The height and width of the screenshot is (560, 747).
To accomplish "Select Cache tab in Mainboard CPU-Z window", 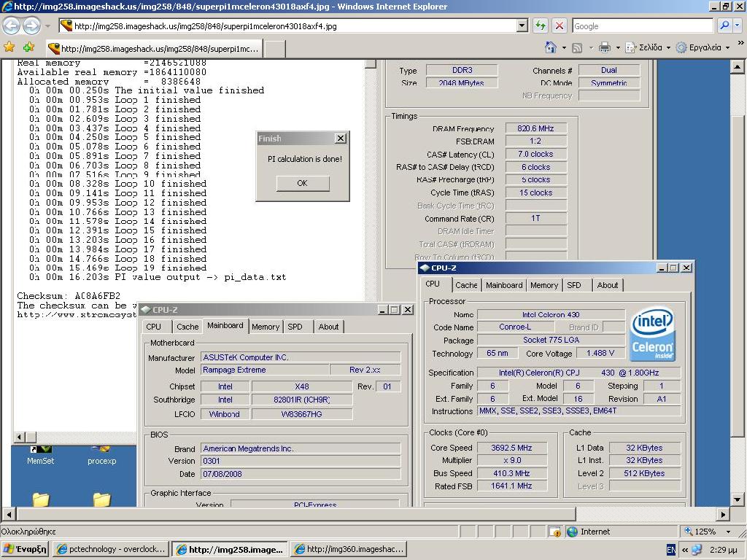I will 187,327.
